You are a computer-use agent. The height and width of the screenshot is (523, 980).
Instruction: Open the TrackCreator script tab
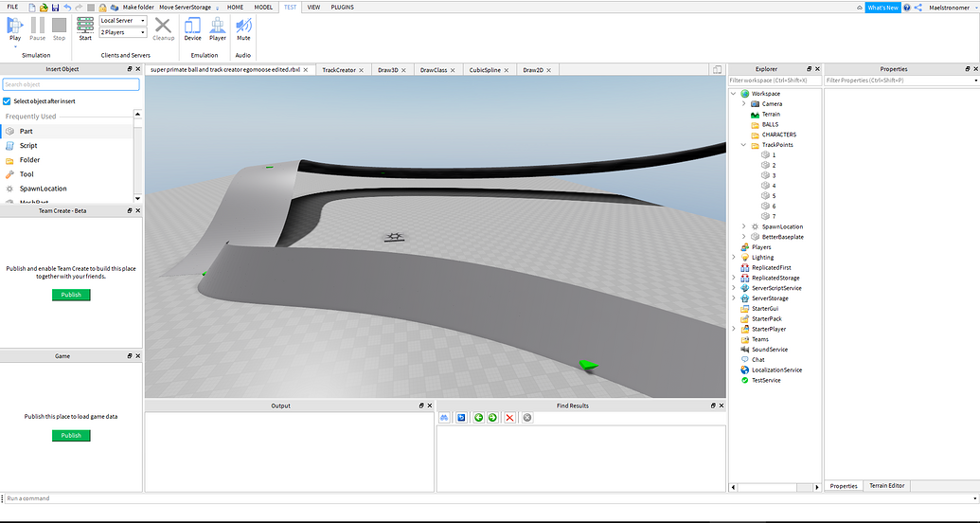coord(339,70)
